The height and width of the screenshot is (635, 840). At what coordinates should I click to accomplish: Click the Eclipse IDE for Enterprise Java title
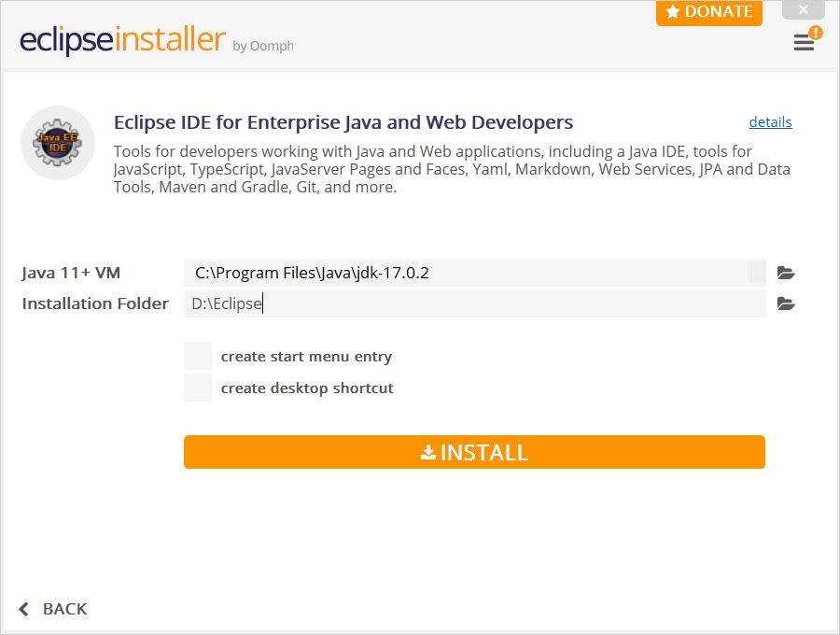343,122
